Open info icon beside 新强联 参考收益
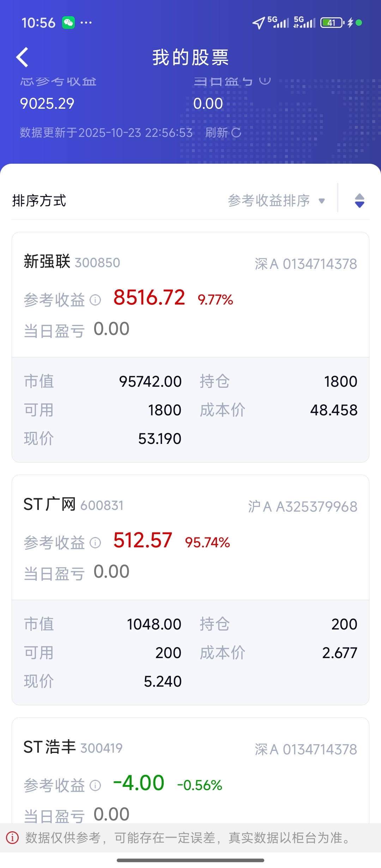Screen dimensions: 381x868 click(95, 300)
